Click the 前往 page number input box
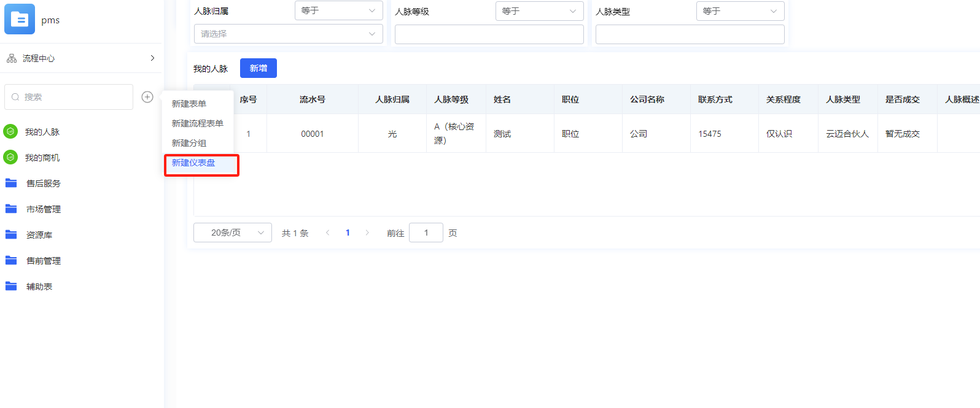The width and height of the screenshot is (980, 408). tap(426, 233)
